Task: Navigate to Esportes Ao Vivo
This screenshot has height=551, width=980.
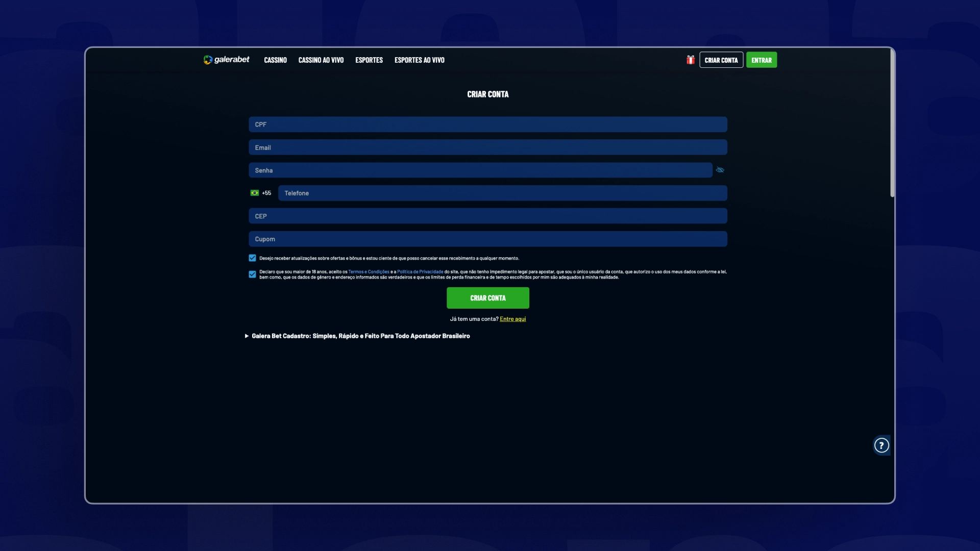Action: [420, 60]
